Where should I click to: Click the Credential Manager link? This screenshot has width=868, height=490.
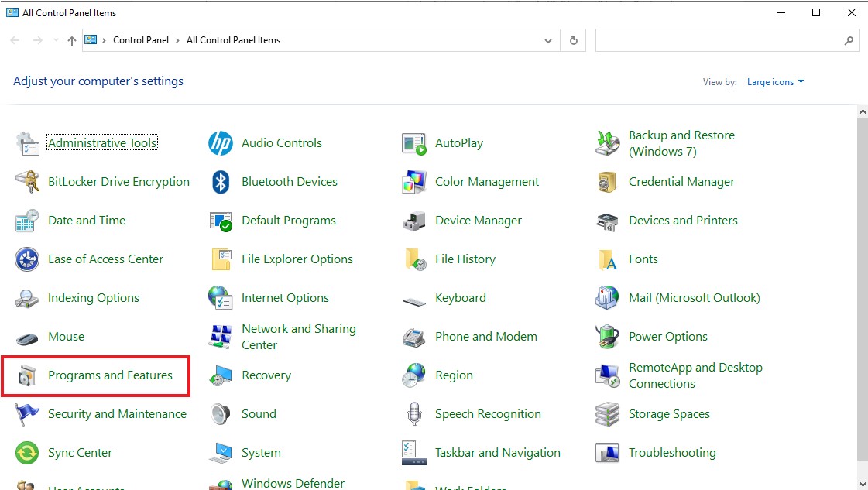(681, 182)
